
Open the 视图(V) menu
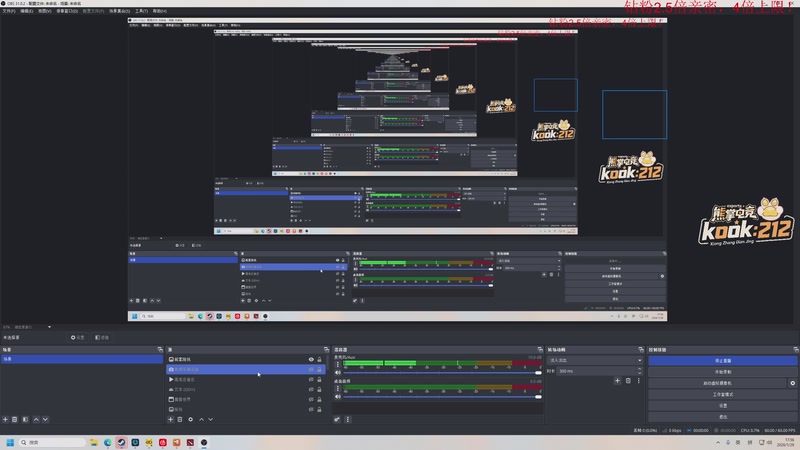[45, 11]
